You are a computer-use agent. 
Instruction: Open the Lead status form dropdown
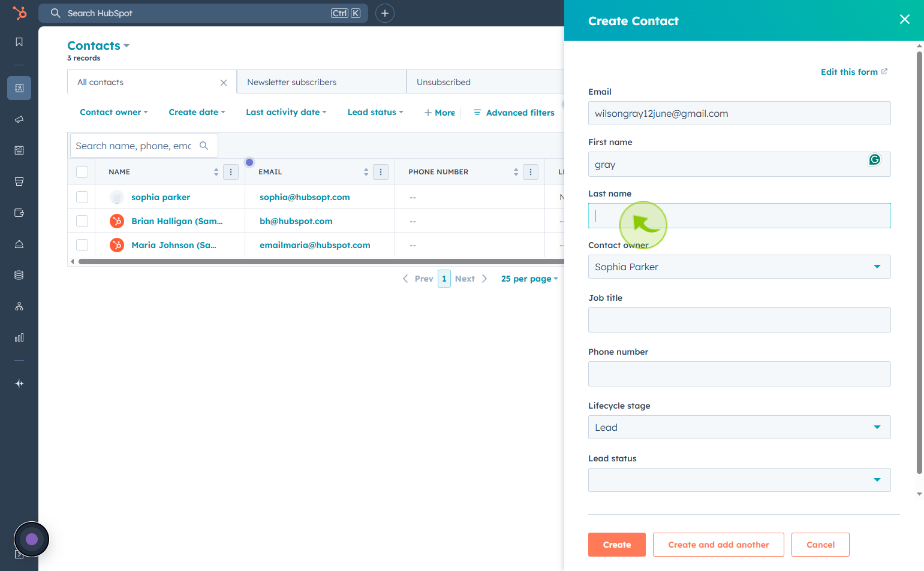pyautogui.click(x=739, y=480)
